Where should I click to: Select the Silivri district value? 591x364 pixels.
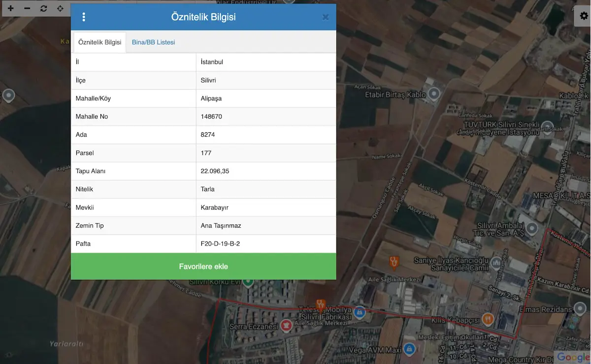(x=266, y=80)
